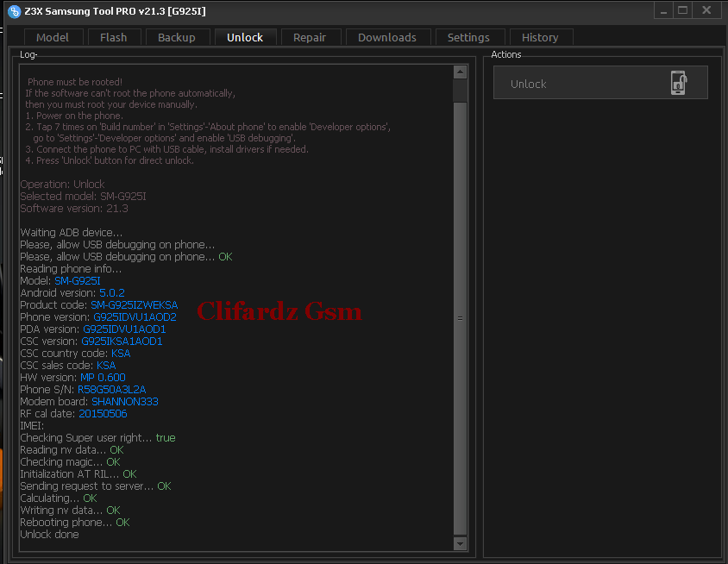Click the log scrollbar down arrow
728x564 pixels.
(460, 543)
